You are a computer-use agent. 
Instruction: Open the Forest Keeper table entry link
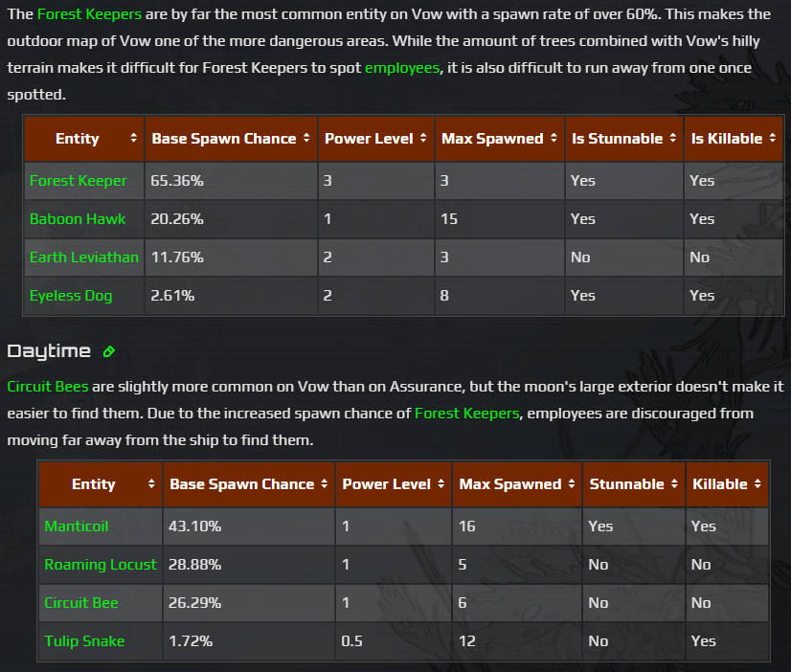click(x=78, y=180)
